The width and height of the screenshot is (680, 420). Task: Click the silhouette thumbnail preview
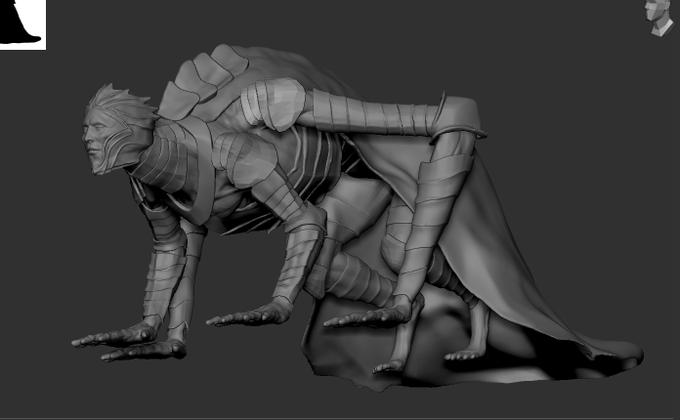(x=23, y=25)
